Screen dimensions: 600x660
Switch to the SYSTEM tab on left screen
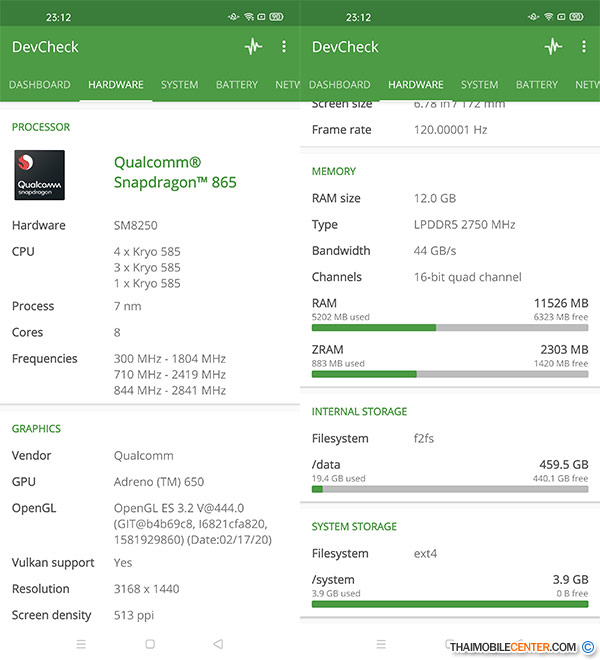tap(180, 85)
